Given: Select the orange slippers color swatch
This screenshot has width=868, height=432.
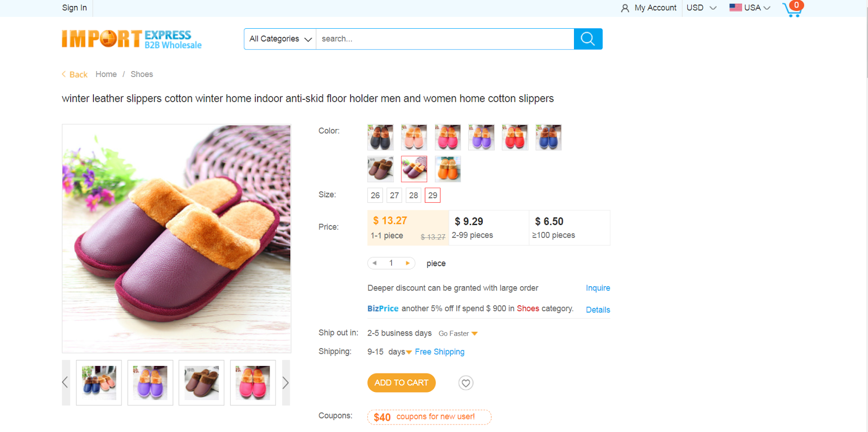Looking at the screenshot, I should tap(448, 169).
